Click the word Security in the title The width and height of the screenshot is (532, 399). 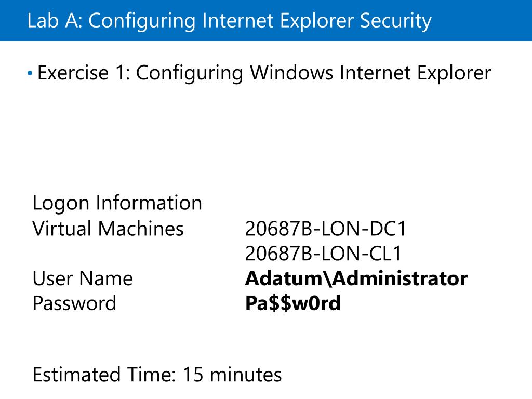pos(395,21)
